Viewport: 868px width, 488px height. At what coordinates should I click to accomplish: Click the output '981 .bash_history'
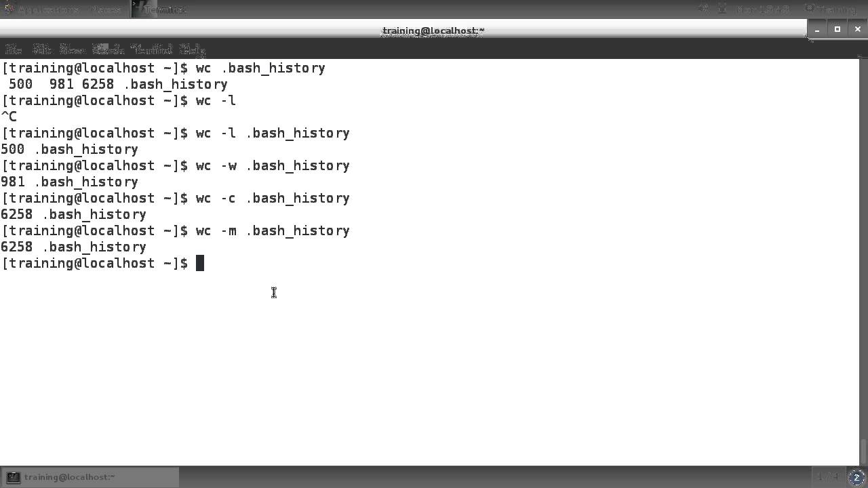(70, 182)
